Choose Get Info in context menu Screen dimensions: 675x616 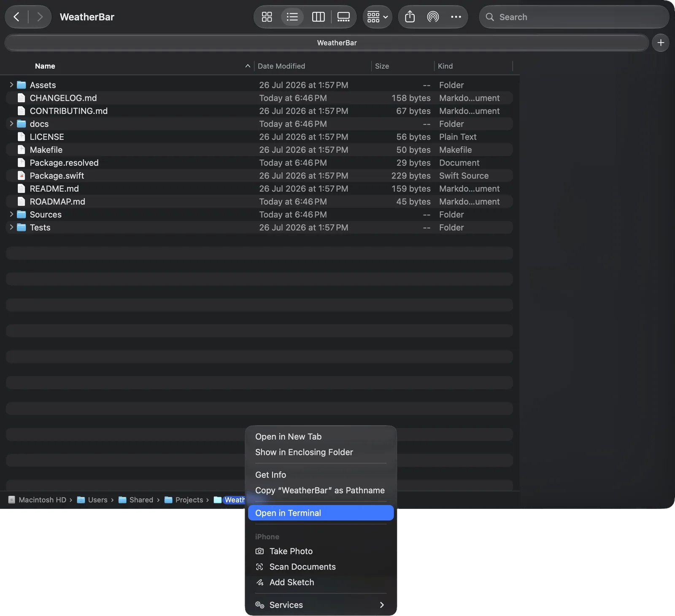pos(321,475)
